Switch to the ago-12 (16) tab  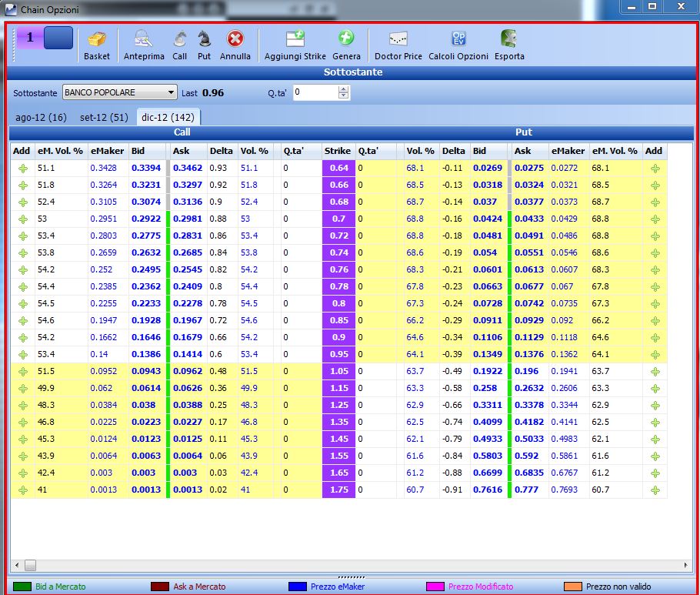tap(41, 118)
